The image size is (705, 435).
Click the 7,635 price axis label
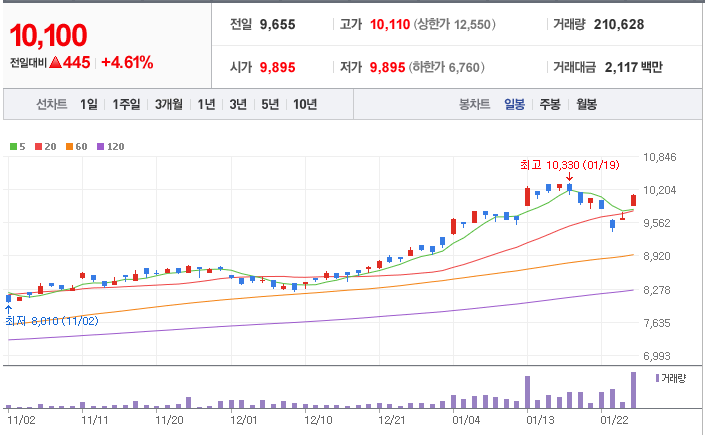(657, 323)
